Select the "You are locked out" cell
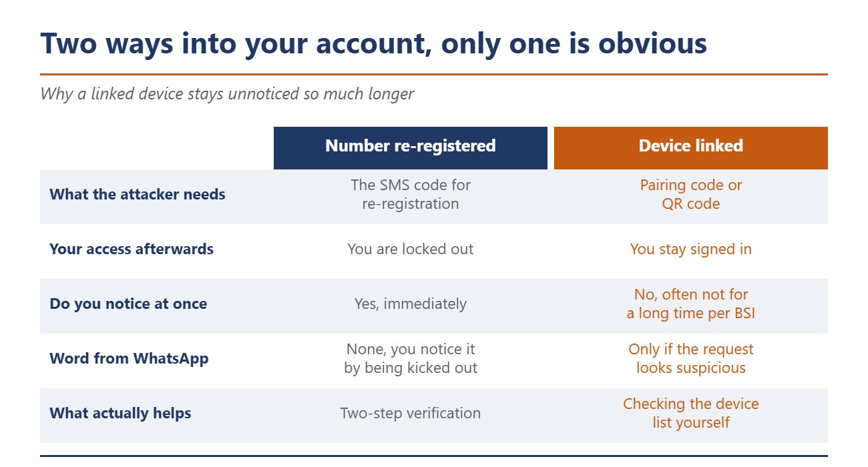This screenshot has width=868, height=467. coord(411,250)
